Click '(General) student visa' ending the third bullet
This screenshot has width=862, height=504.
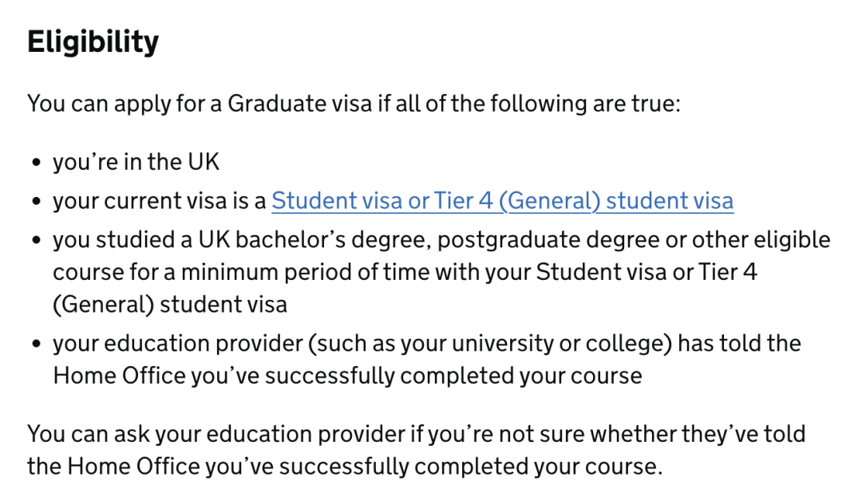click(x=170, y=304)
